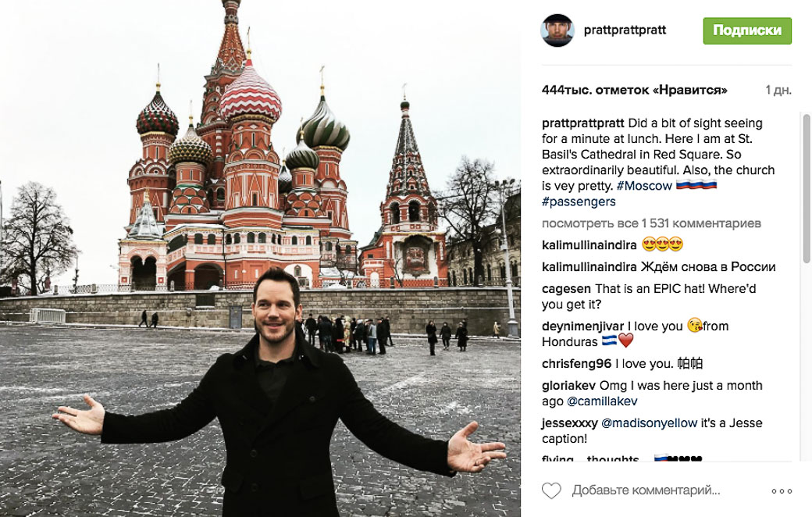The image size is (812, 517).
Task: Open the three-dots more options menu
Action: click(782, 491)
